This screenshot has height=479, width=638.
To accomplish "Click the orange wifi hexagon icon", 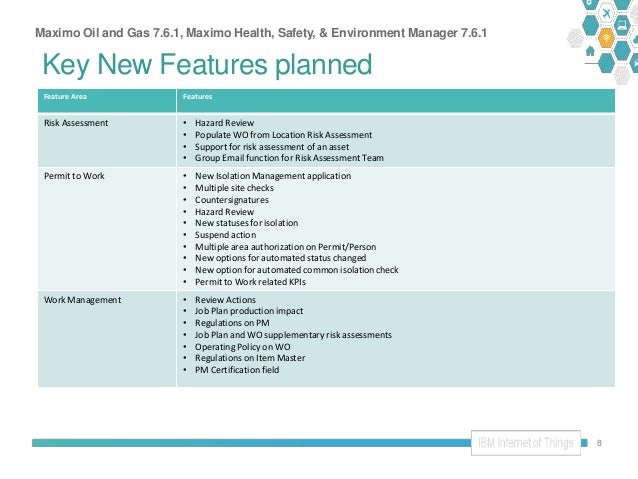I will click(x=606, y=38).
